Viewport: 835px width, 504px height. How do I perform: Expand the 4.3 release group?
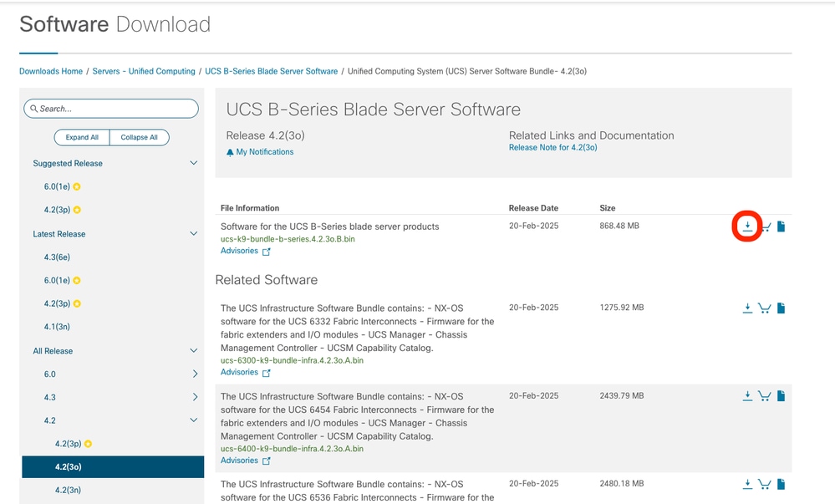[x=195, y=397]
